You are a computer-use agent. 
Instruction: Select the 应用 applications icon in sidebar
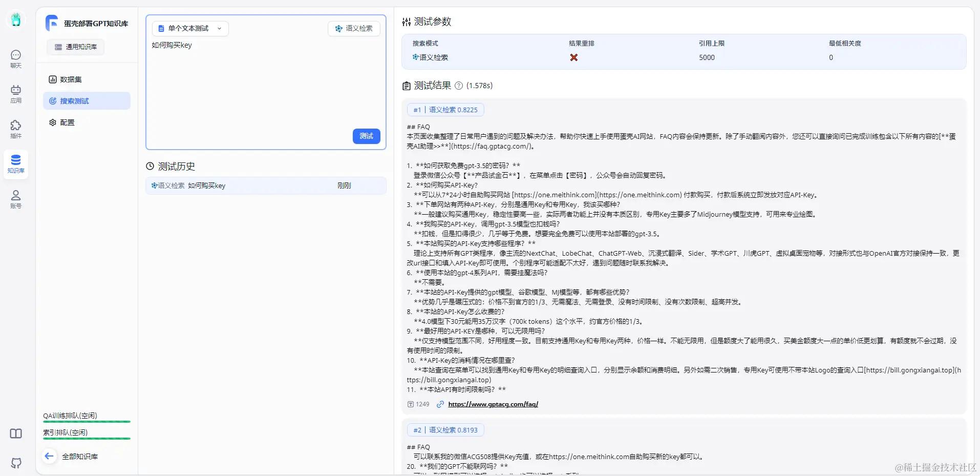(x=16, y=94)
